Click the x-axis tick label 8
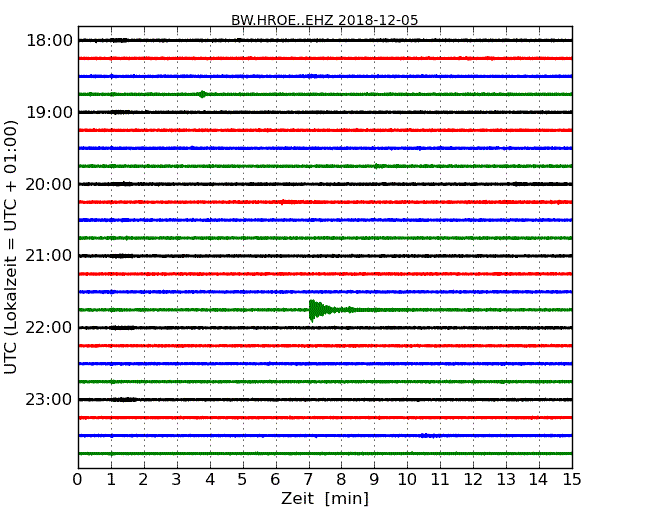This screenshot has height=520, width=650. pos(341,480)
